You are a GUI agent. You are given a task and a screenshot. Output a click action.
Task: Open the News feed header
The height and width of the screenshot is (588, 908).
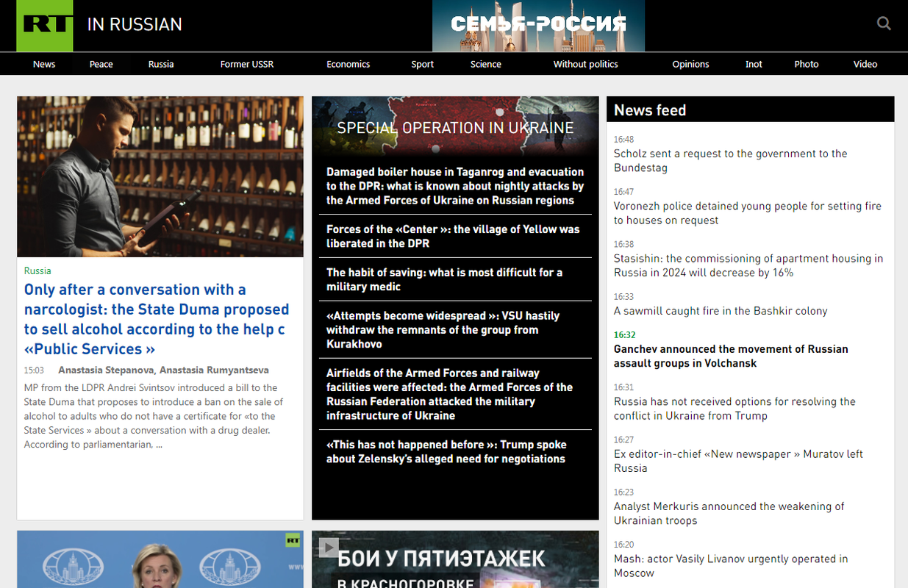[x=650, y=110]
